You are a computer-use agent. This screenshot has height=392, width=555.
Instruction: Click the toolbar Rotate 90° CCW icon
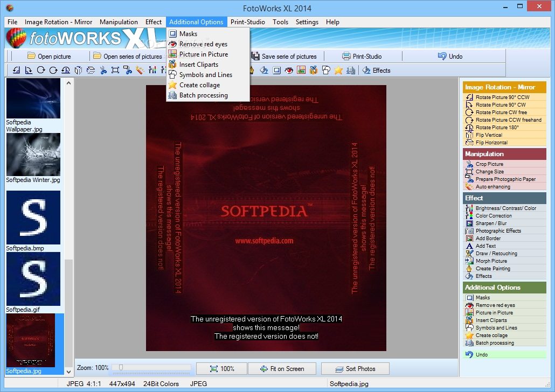(16, 71)
